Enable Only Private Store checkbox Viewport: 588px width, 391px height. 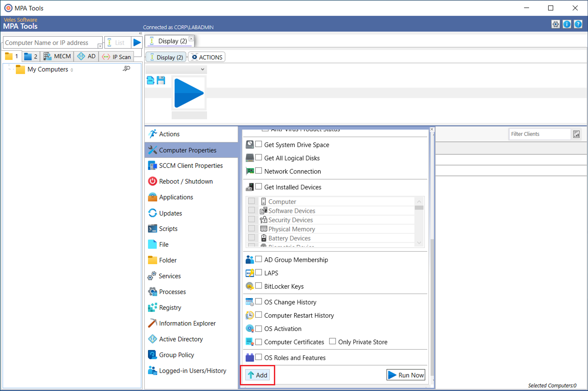click(x=332, y=341)
